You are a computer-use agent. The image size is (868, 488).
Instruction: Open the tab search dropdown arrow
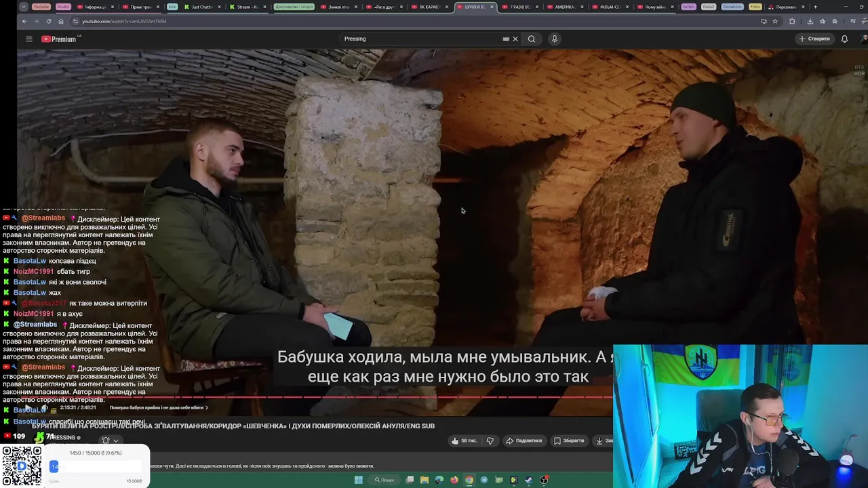[x=24, y=7]
